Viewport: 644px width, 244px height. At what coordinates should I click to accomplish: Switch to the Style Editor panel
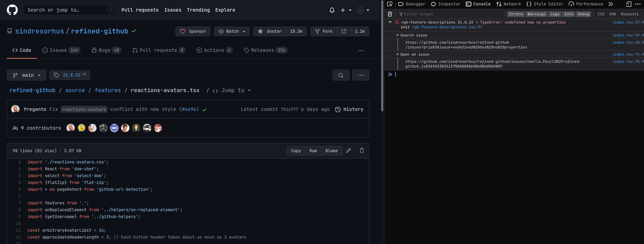point(545,4)
